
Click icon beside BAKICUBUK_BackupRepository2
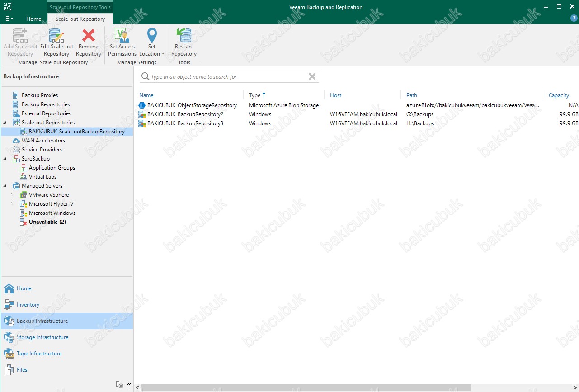click(x=142, y=114)
